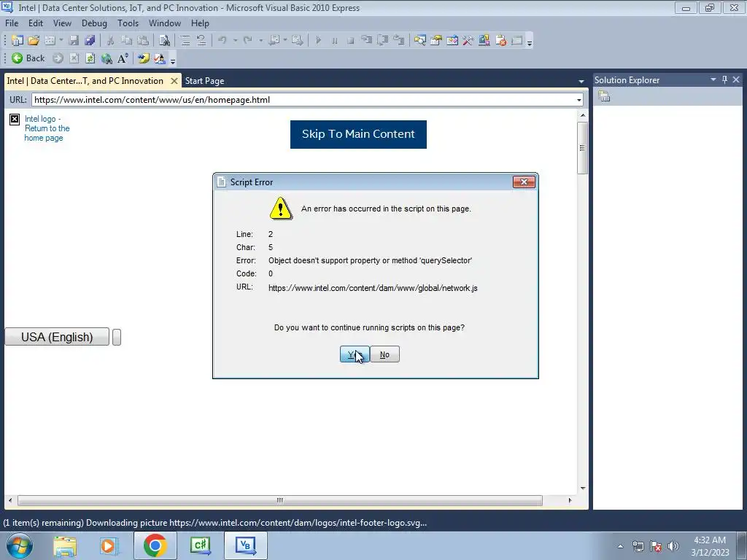Open the File menu
747x560 pixels.
(x=12, y=23)
